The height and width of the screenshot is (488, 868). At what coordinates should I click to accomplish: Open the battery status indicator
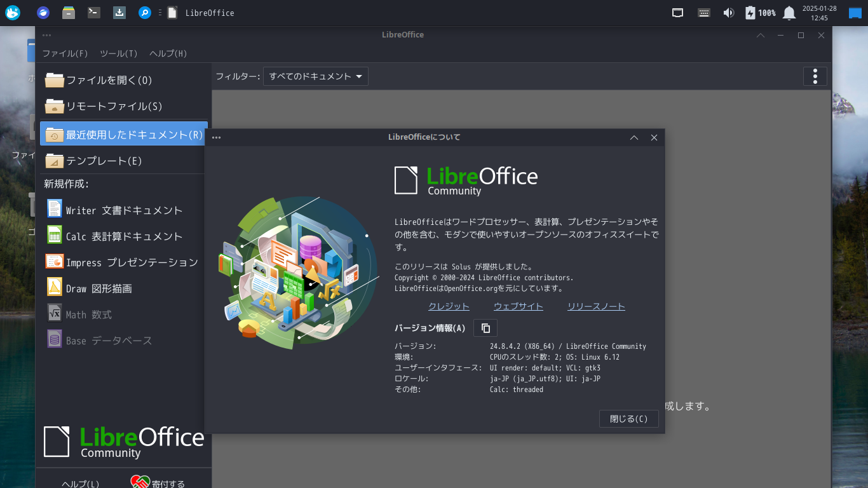[760, 13]
